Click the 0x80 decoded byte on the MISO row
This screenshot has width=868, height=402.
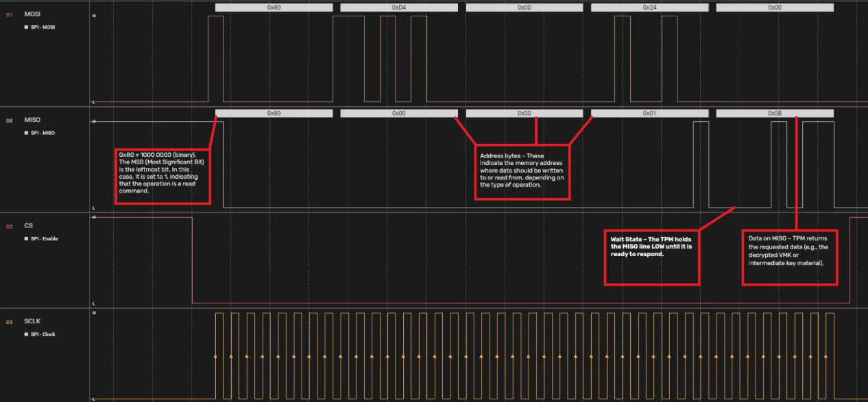pos(273,113)
